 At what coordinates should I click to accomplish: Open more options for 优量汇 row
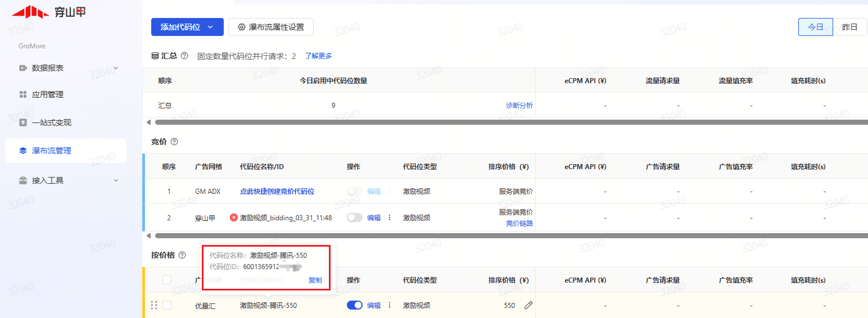390,306
